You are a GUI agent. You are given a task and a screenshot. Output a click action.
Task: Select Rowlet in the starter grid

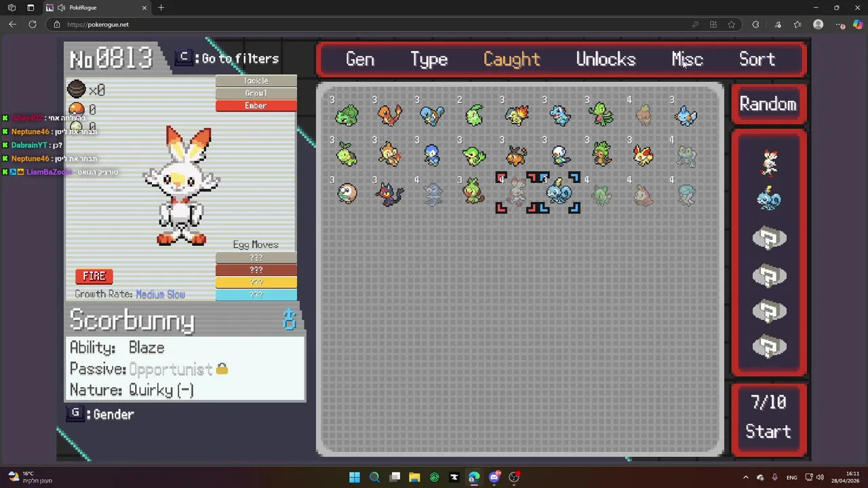point(347,195)
